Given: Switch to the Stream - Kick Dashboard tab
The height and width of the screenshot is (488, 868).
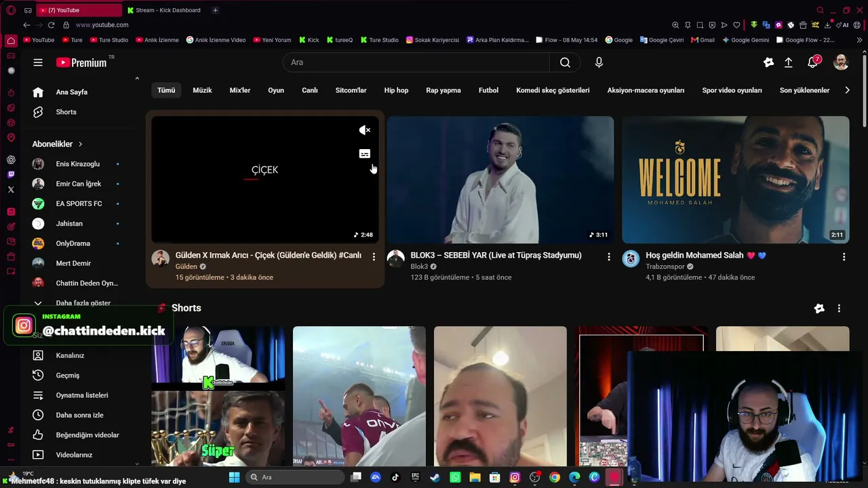Looking at the screenshot, I should pos(164,10).
